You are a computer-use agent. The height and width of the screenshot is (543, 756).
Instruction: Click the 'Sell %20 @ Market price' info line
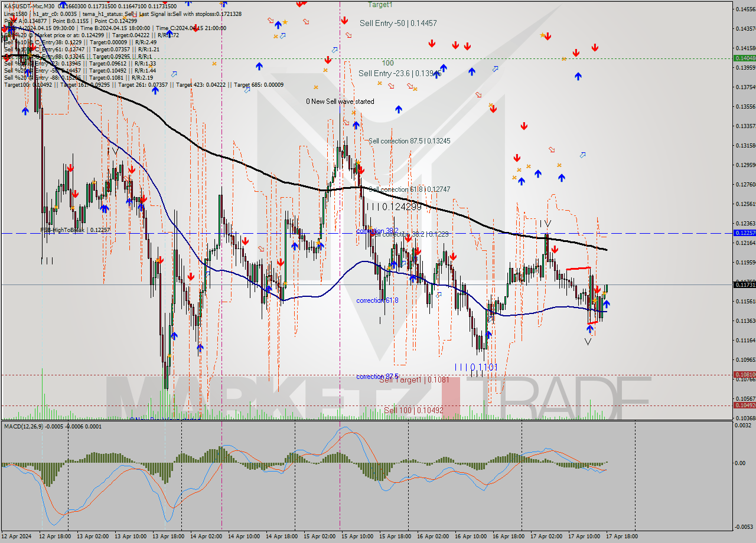(92, 35)
